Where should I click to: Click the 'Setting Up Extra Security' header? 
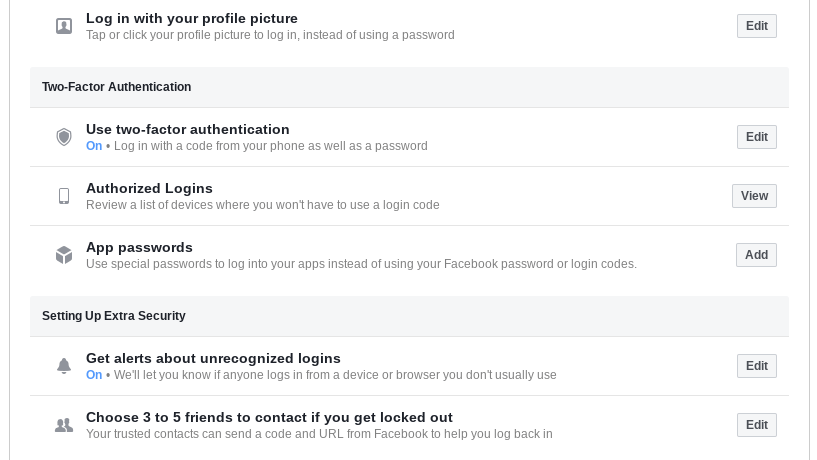(x=113, y=316)
